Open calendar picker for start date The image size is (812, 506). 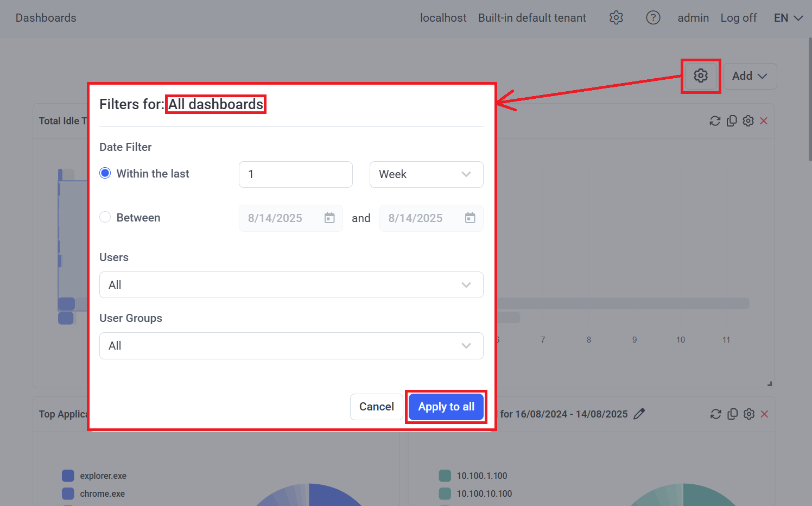pos(329,218)
